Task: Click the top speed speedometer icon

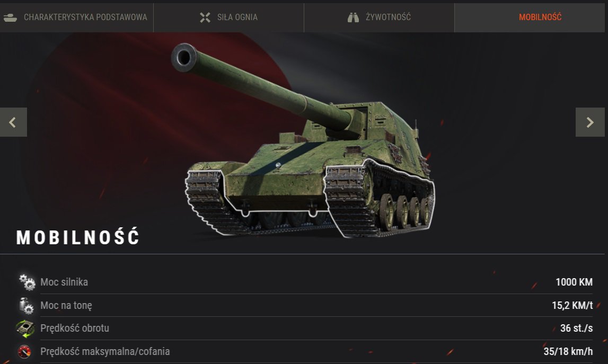Action: [x=24, y=352]
